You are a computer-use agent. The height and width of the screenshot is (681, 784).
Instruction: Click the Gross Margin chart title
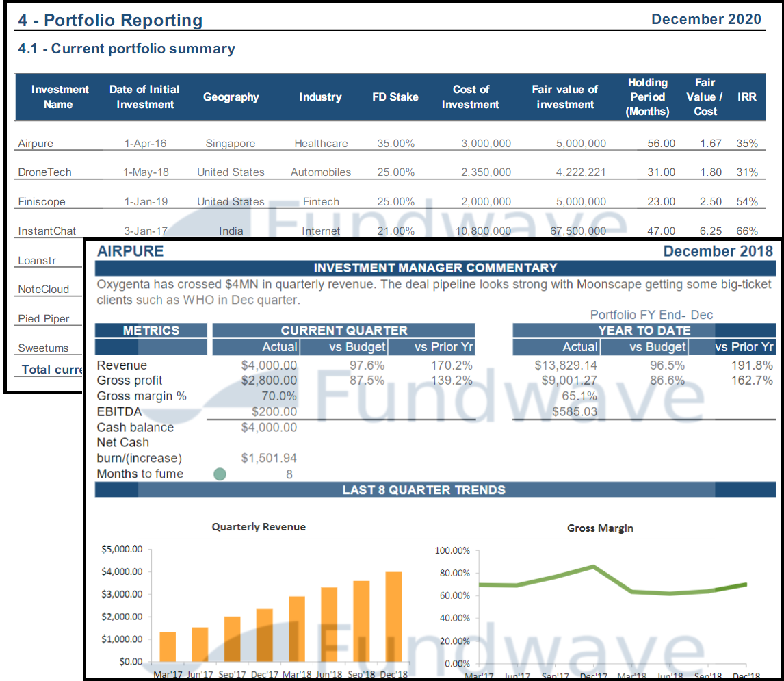[600, 528]
